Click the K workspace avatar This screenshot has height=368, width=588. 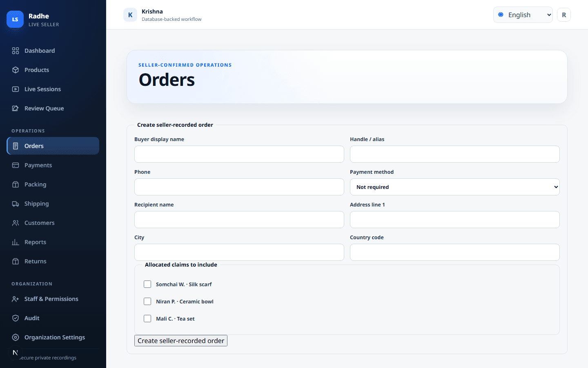pos(130,15)
